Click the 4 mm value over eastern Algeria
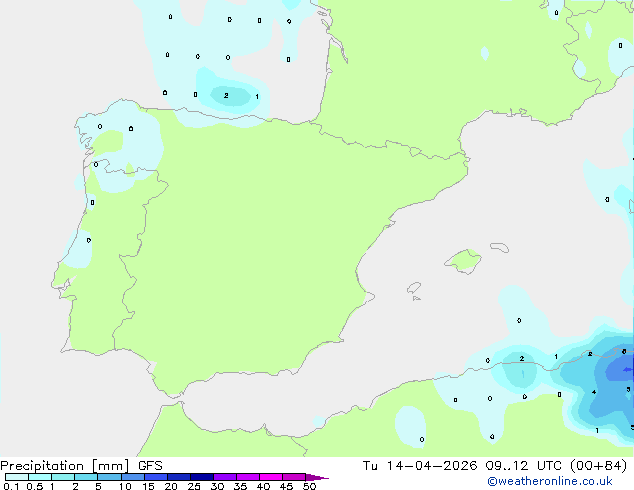 (594, 392)
